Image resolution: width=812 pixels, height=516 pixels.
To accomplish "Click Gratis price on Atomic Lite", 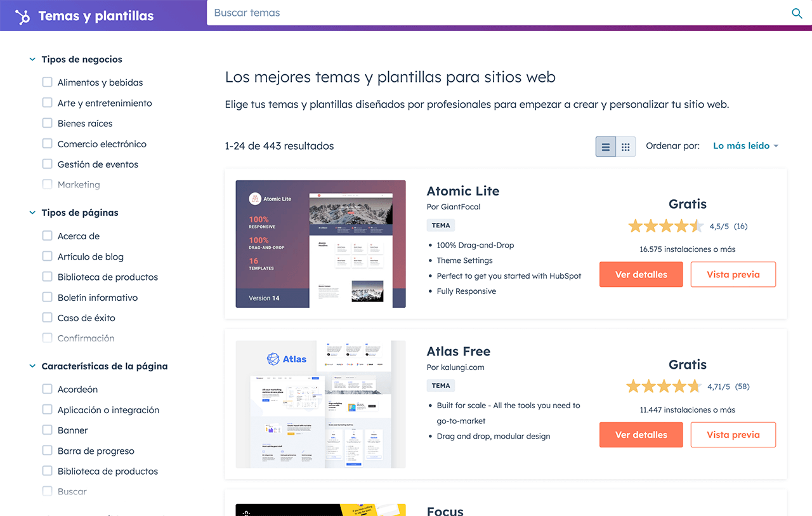I will click(688, 204).
